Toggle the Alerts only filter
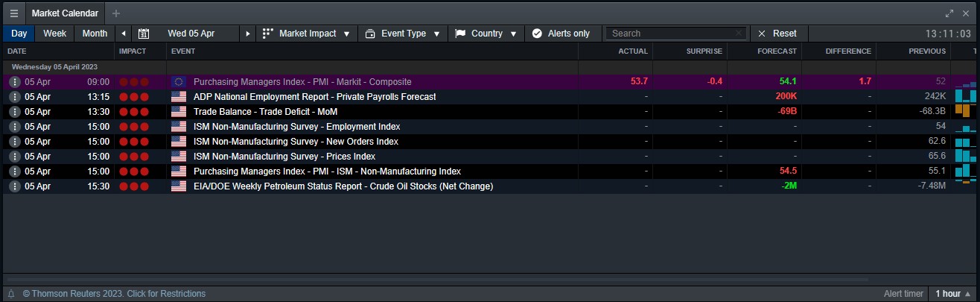This screenshot has width=980, height=302. click(561, 34)
